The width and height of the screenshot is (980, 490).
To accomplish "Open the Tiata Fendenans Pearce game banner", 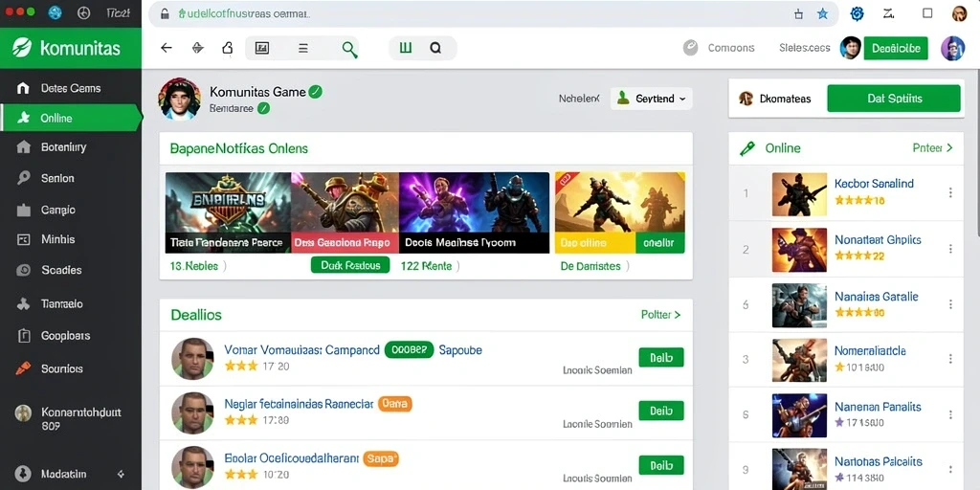I will [228, 212].
